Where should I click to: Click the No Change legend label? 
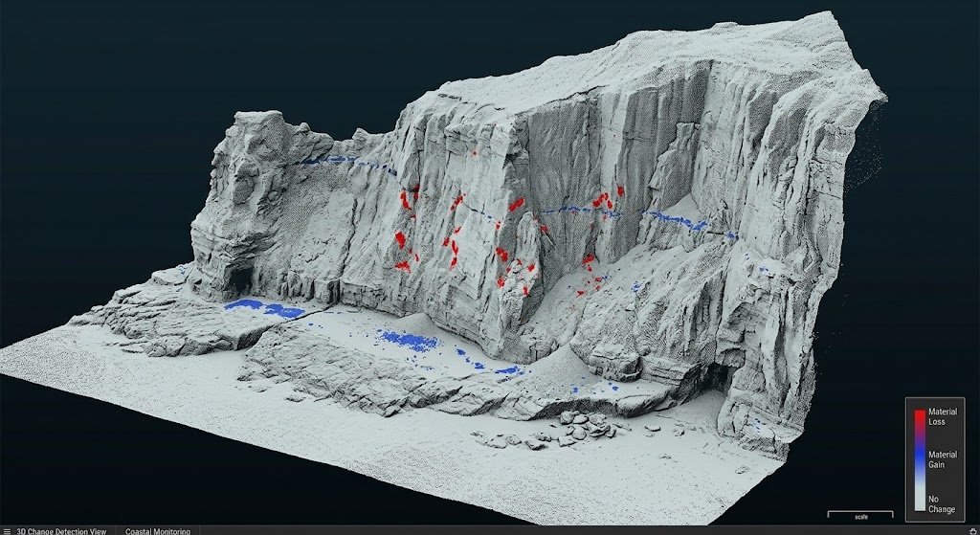click(942, 504)
